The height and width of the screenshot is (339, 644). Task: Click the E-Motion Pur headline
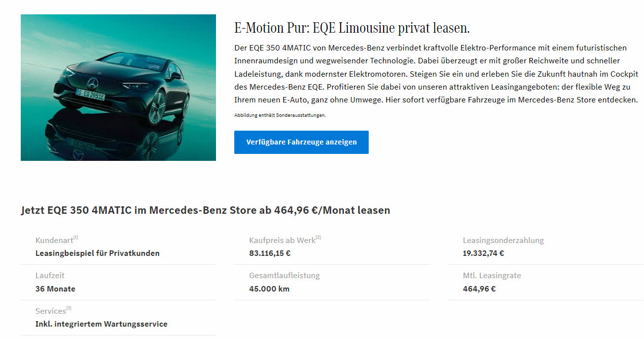click(x=351, y=28)
